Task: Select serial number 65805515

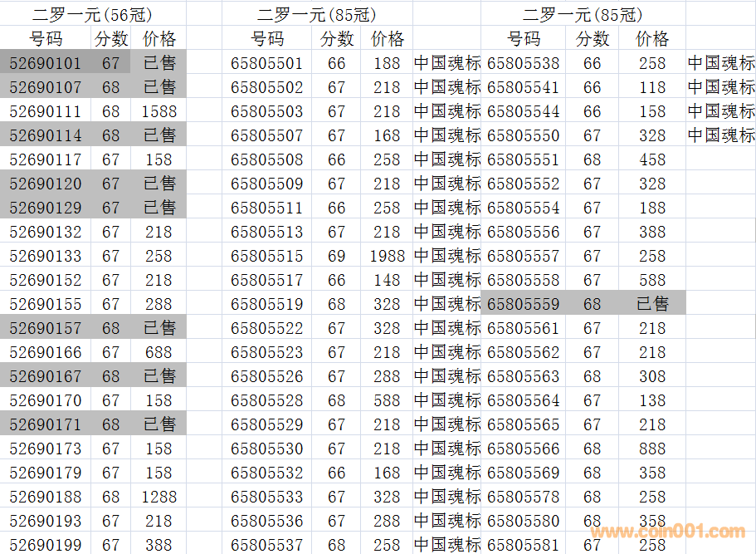Action: click(x=266, y=256)
